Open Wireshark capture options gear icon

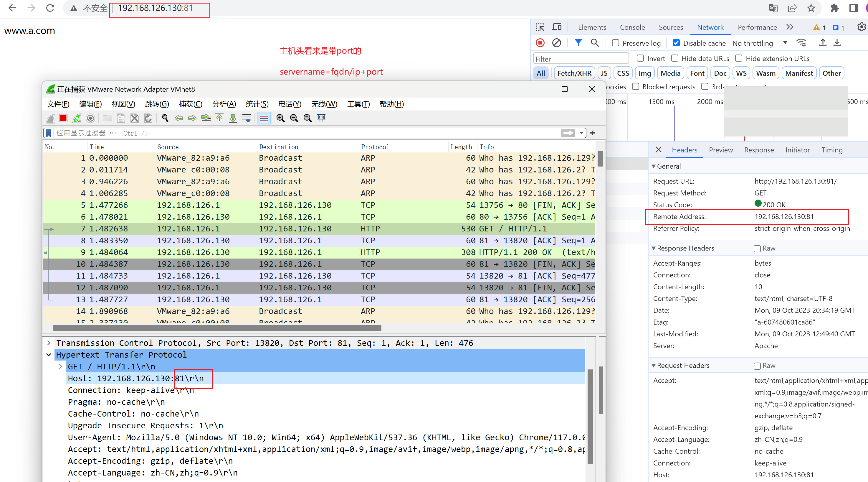(90, 118)
